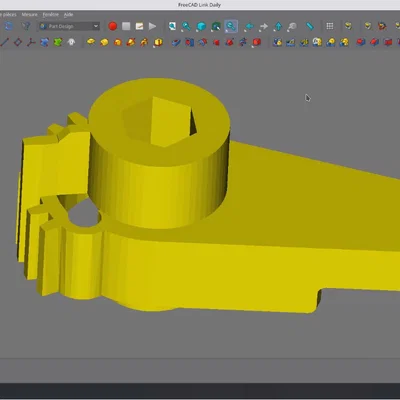Click the local coordinate system axes icon
This screenshot has height=400, width=400.
[31, 42]
